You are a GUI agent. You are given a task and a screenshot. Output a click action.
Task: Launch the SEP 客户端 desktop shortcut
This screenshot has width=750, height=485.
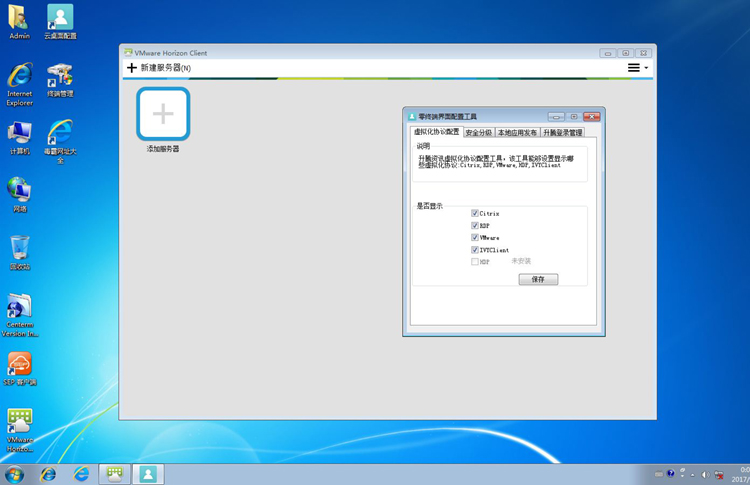(x=20, y=368)
